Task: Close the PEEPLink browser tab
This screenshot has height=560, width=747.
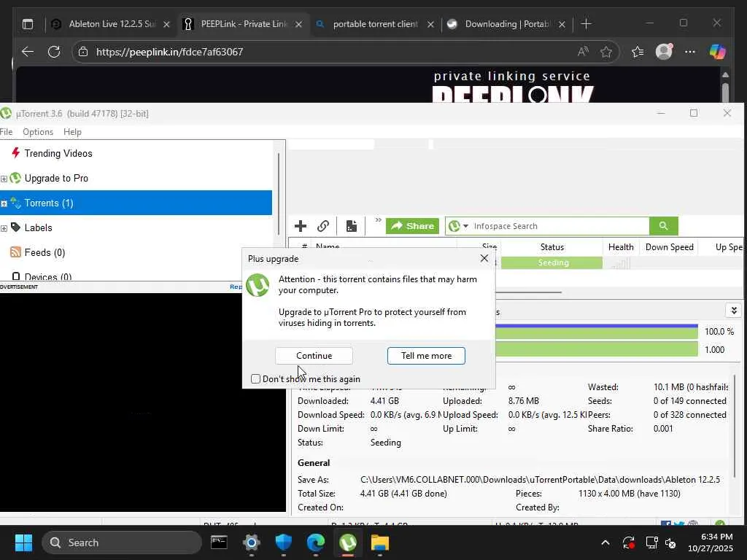Action: point(298,24)
